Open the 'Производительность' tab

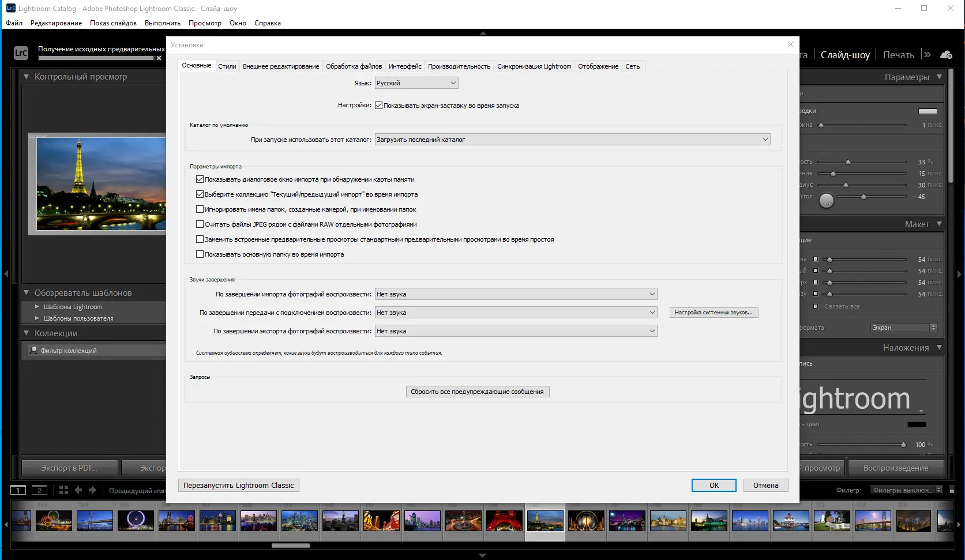[459, 66]
